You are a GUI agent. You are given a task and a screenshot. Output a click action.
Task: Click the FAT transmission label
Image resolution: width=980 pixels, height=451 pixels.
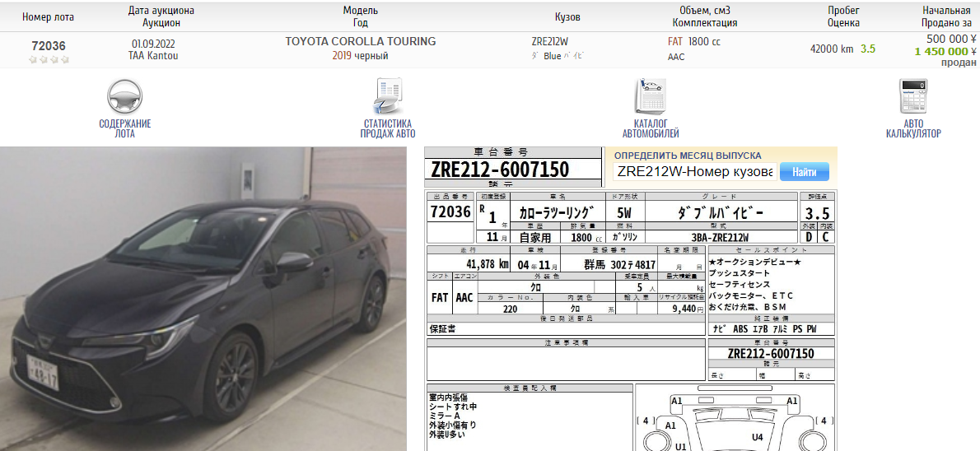[x=675, y=42]
